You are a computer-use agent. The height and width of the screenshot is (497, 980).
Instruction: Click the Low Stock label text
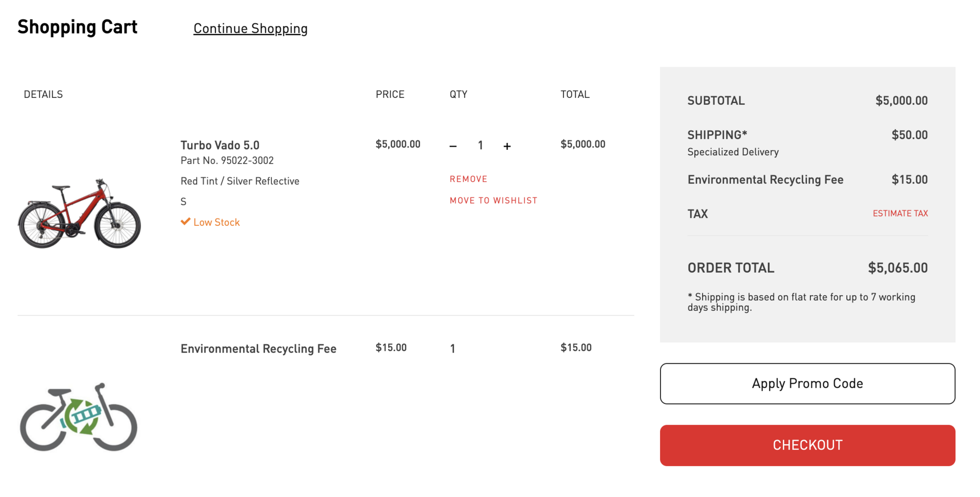tap(217, 222)
